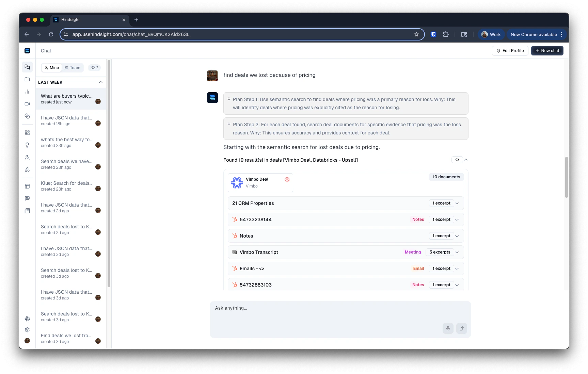The width and height of the screenshot is (588, 374).
Task: Switch to the Team chats filter
Action: [x=73, y=67]
